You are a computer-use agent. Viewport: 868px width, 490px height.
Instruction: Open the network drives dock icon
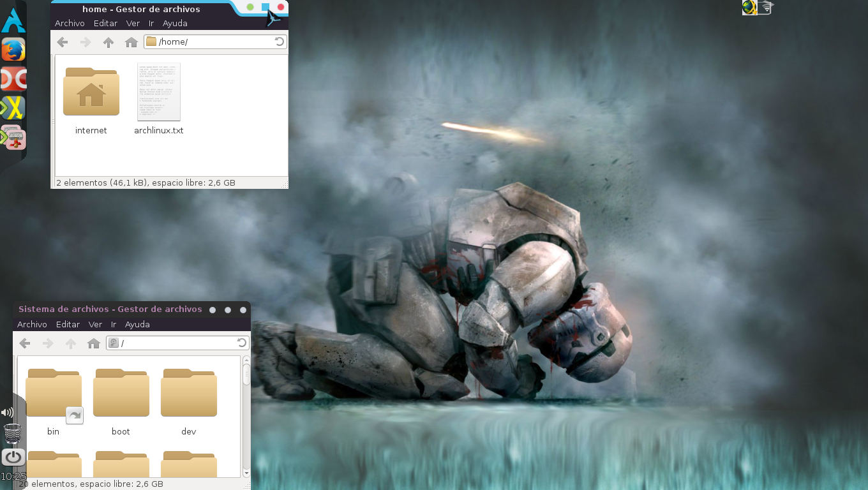(x=13, y=137)
